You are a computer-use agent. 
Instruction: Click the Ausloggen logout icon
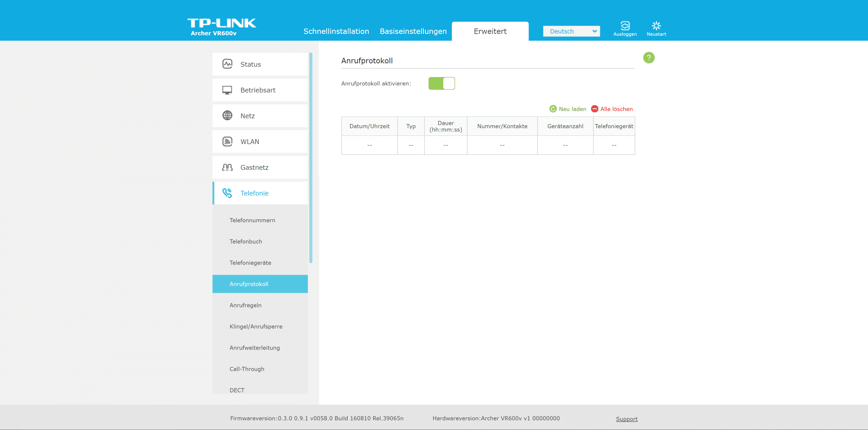tap(625, 26)
